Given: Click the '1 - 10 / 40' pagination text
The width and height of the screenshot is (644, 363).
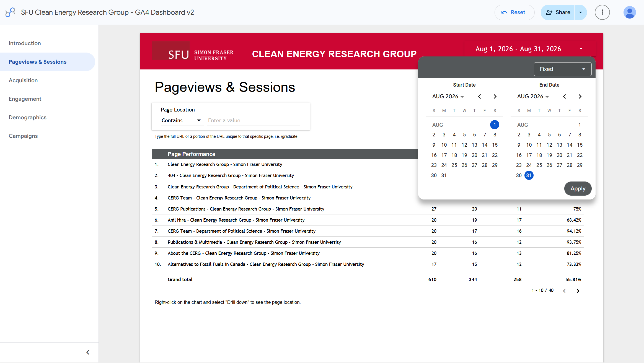Looking at the screenshot, I should click(x=542, y=290).
